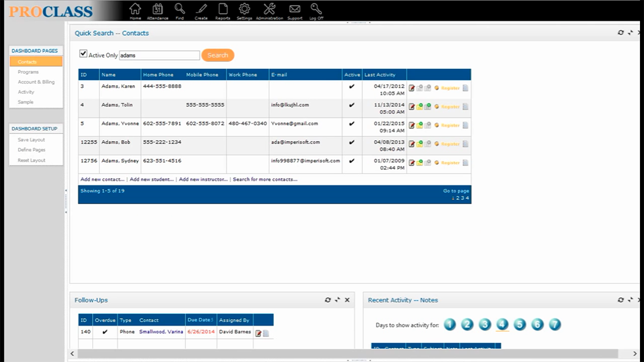
Task: Open the Attendance calendar icon
Action: pyautogui.click(x=157, y=11)
